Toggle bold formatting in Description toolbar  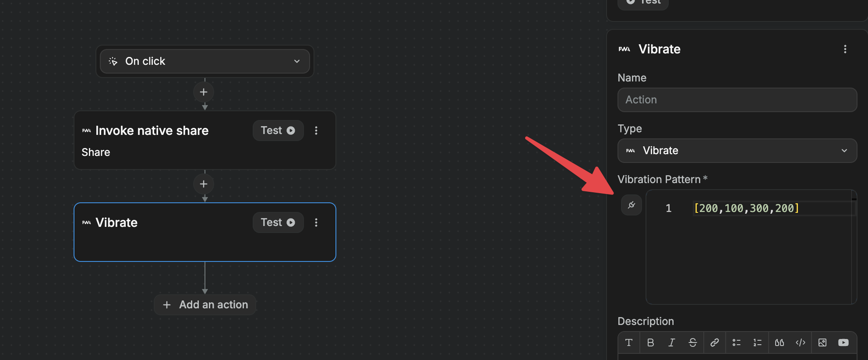pyautogui.click(x=650, y=342)
